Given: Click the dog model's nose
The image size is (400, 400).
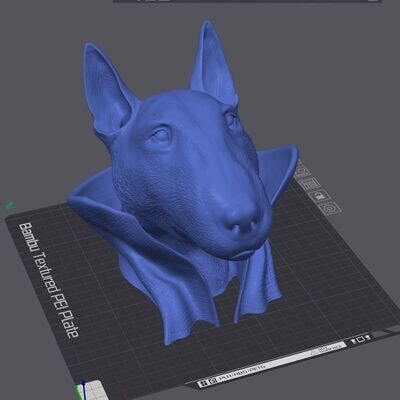Looking at the screenshot, I should pos(241,217).
